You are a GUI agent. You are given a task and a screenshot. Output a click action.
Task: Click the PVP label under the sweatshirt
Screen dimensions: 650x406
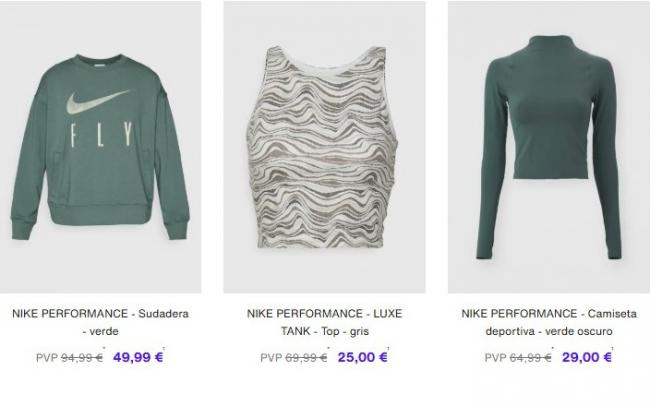tap(47, 357)
